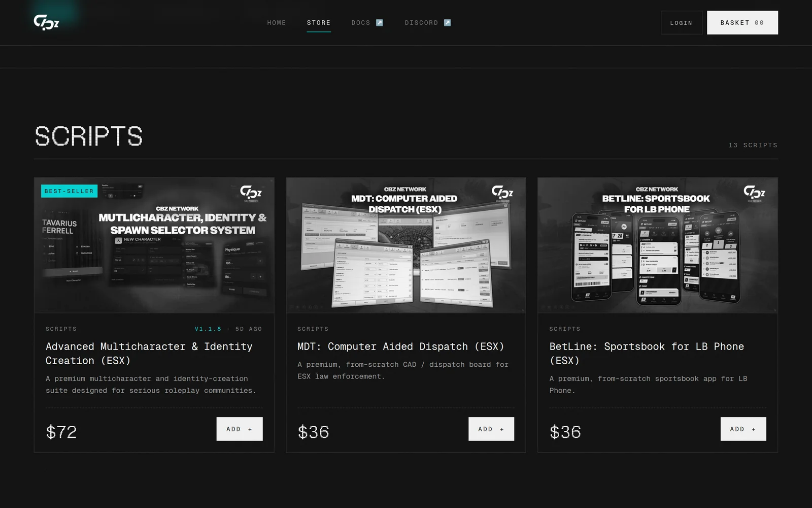This screenshot has width=812, height=508.
Task: Click the Login button
Action: [681, 23]
